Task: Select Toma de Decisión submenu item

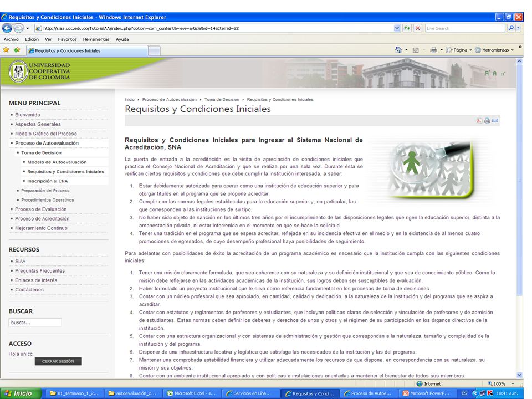Action: [41, 153]
